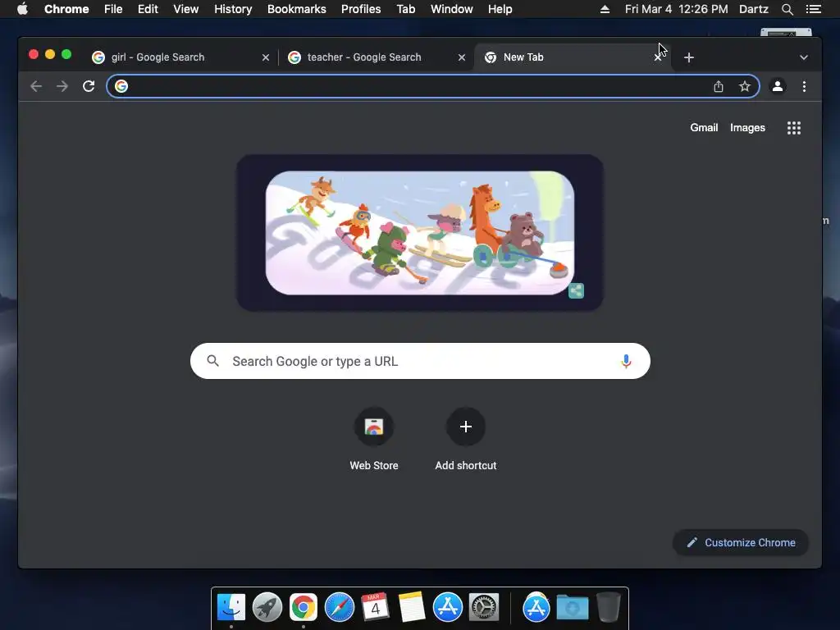Close the teacher - Google Search tab
This screenshot has width=840, height=630.
[461, 57]
